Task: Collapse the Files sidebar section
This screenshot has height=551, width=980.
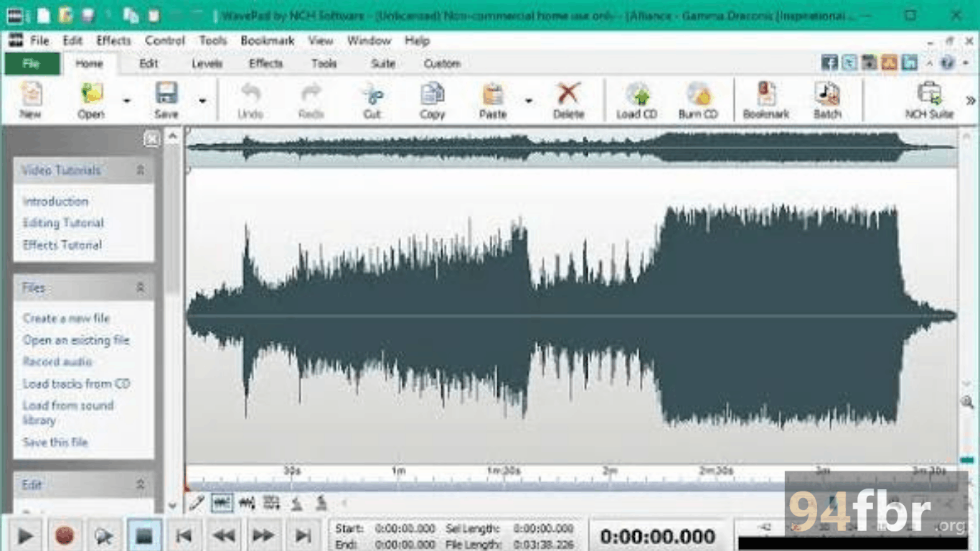Action: pos(141,288)
